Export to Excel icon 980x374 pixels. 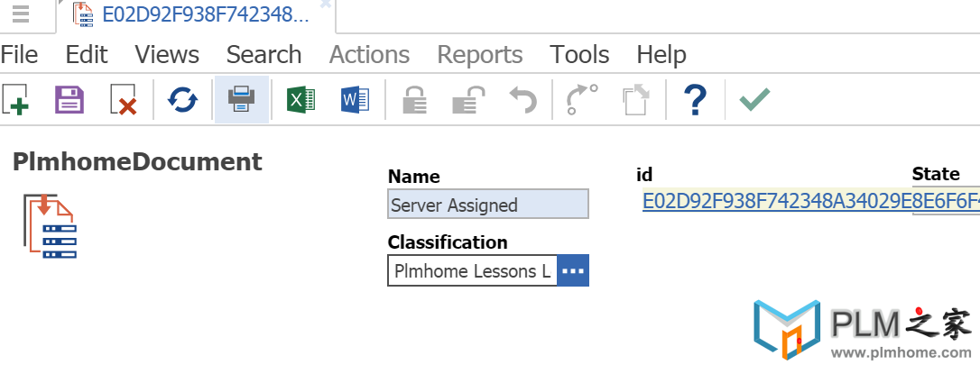point(300,99)
